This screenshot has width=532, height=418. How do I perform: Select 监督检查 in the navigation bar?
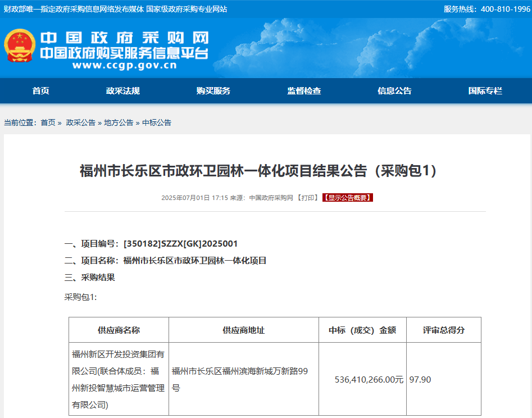pyautogui.click(x=304, y=91)
